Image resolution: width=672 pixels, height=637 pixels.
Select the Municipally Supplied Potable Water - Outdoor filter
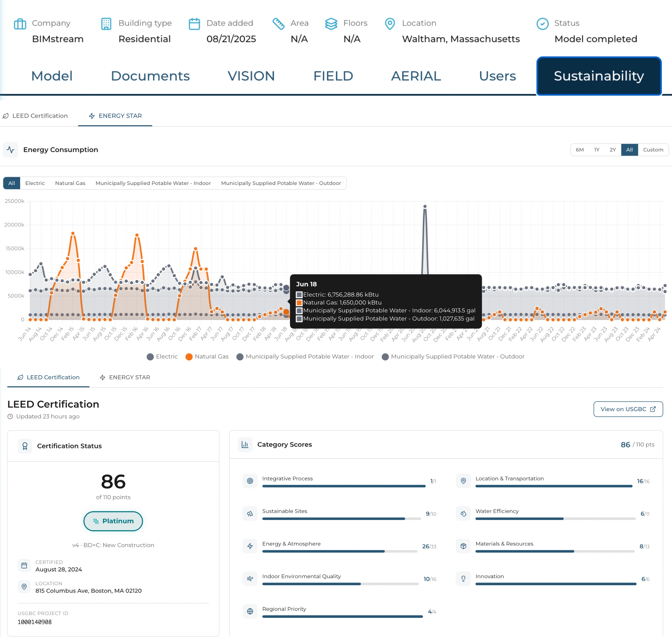tap(281, 183)
